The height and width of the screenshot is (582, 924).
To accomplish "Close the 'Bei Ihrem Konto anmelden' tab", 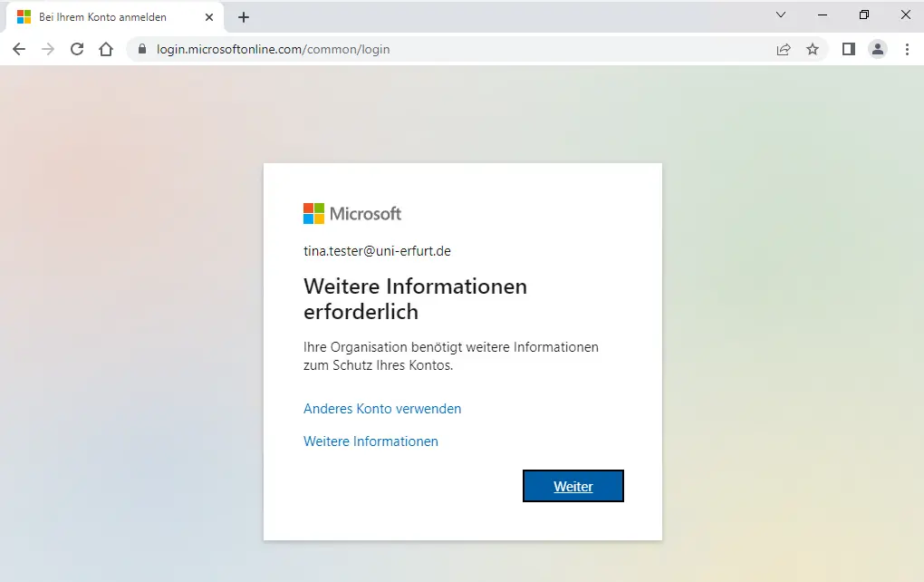I will (x=210, y=17).
